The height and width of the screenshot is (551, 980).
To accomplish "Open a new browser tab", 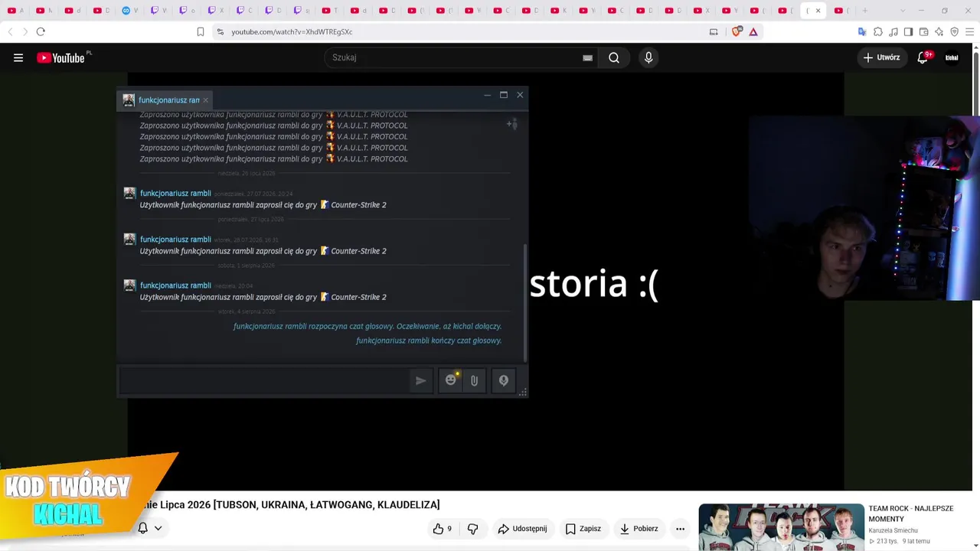I will [x=865, y=11].
